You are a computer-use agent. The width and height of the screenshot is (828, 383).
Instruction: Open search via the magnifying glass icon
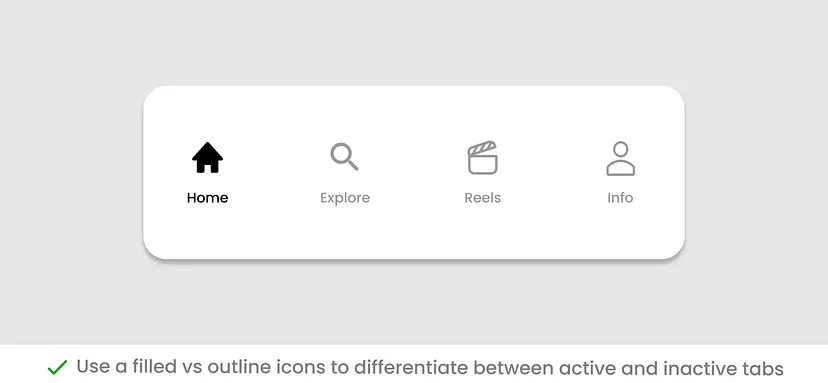tap(344, 156)
